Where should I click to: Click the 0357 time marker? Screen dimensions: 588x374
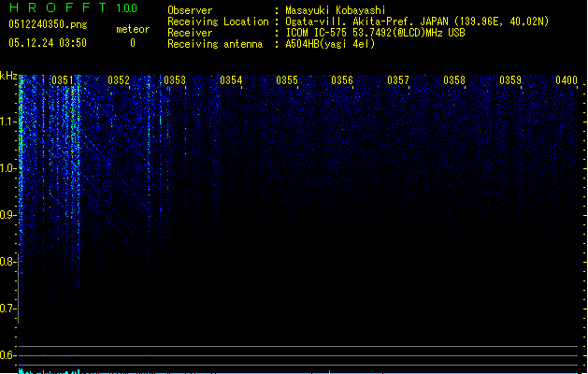pos(398,80)
